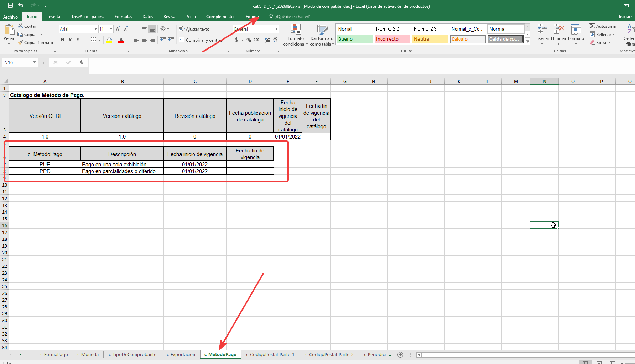
Task: Expand the General number format dropdown
Action: pos(276,29)
